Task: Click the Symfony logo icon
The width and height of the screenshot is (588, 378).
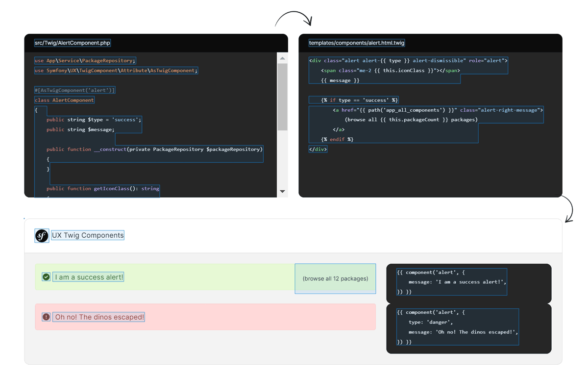Action: [42, 236]
